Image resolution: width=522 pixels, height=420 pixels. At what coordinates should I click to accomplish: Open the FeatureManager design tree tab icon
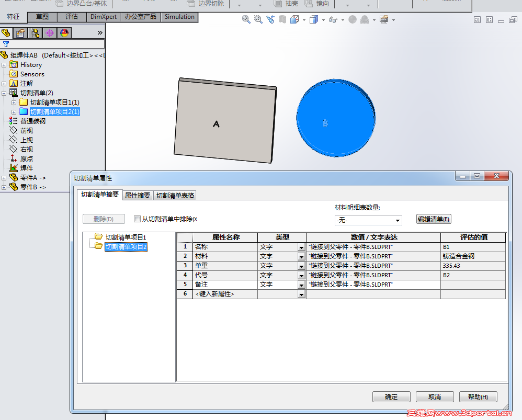coord(6,33)
